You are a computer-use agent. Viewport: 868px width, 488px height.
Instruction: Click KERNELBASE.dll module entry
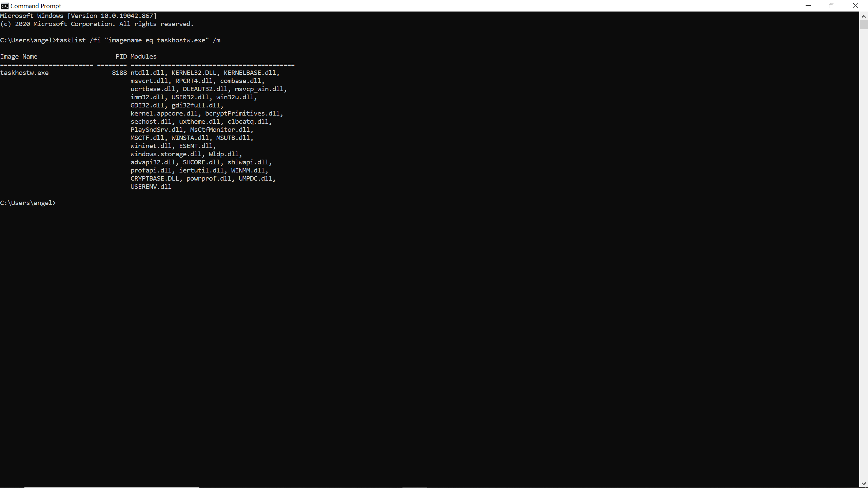click(x=250, y=73)
